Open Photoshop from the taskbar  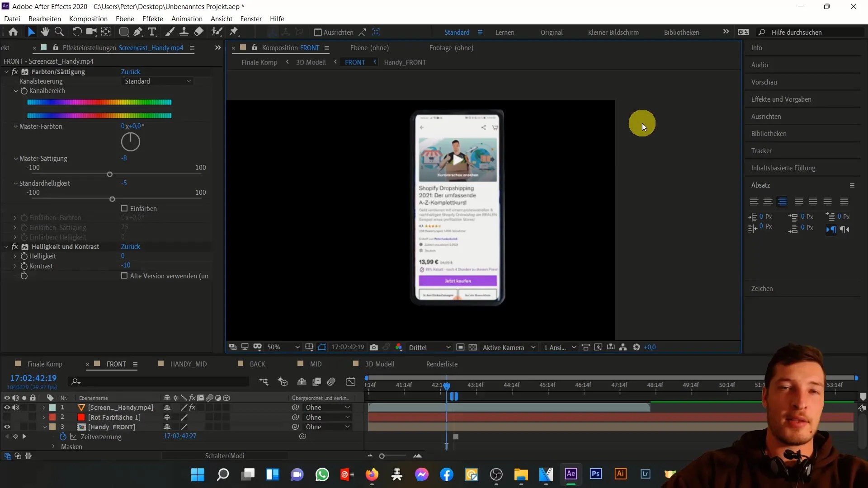coord(595,474)
